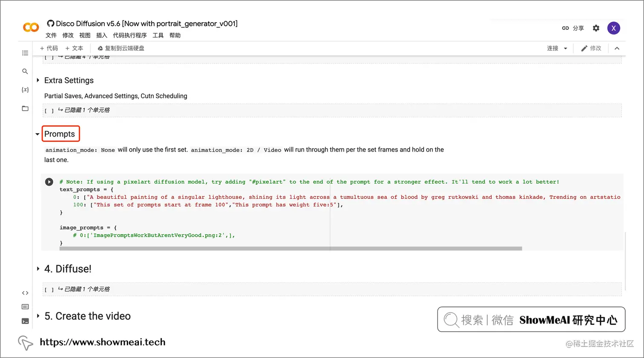
Task: Click the notebook title Disco Diffusion v5.6
Action: point(147,23)
